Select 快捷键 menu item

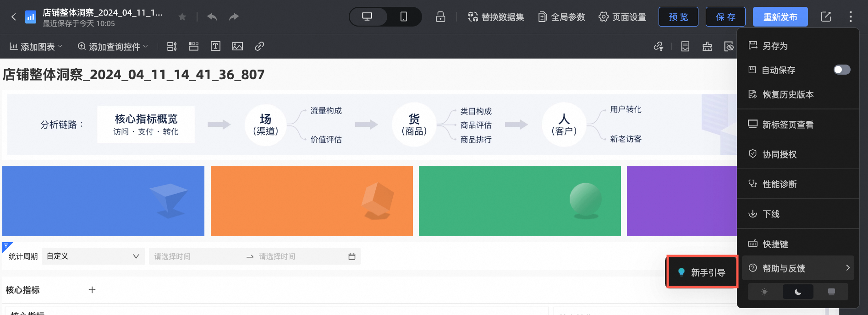coord(798,244)
